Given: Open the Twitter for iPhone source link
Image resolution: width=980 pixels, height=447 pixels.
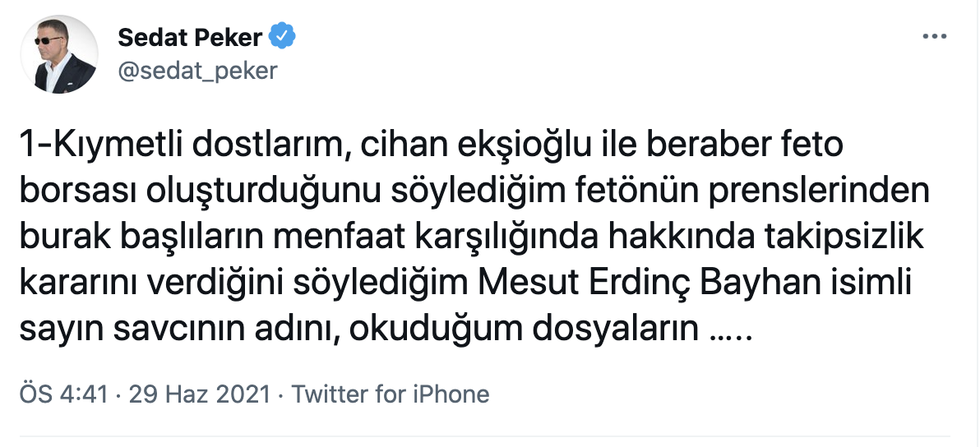Looking at the screenshot, I should pos(391,394).
